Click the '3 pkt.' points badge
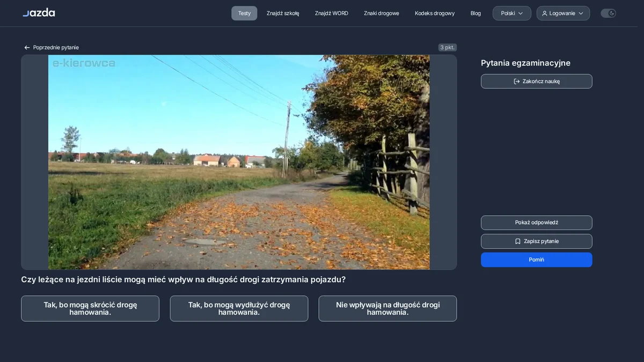 pyautogui.click(x=448, y=48)
